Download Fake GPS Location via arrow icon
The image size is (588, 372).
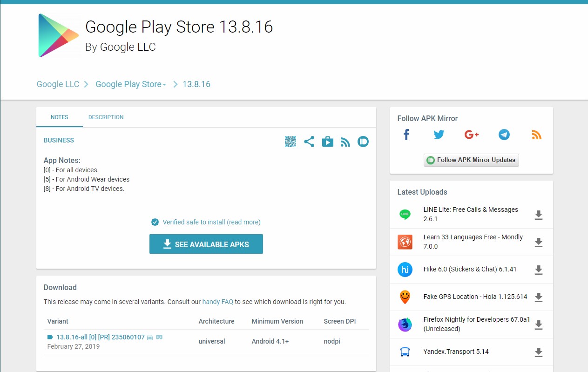(539, 297)
